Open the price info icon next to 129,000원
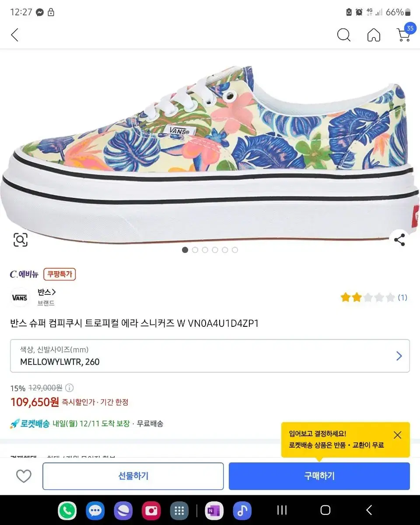 click(x=70, y=388)
